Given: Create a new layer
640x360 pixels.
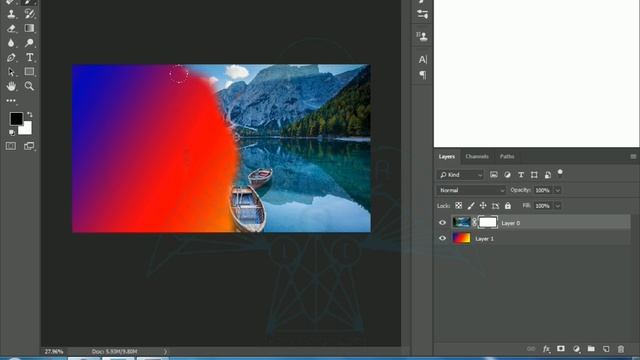Looking at the screenshot, I should pyautogui.click(x=606, y=349).
